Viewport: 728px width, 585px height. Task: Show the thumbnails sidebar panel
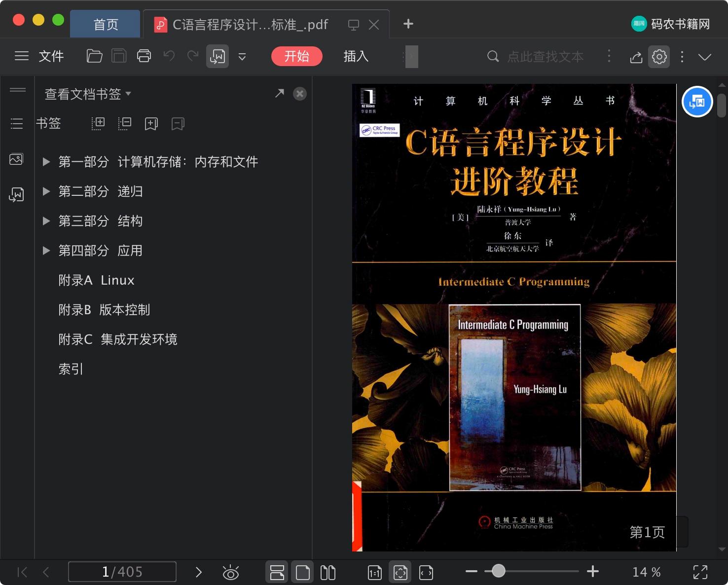point(16,159)
